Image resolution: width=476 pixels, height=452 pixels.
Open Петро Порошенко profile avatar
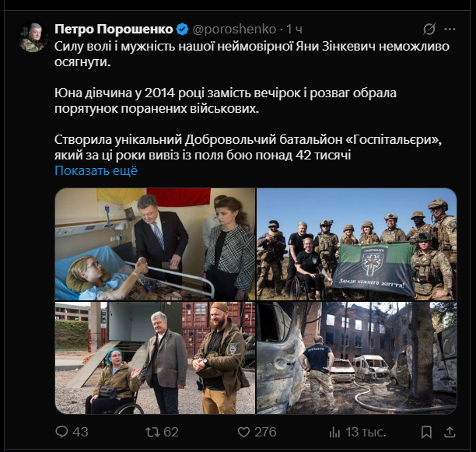pyautogui.click(x=33, y=37)
